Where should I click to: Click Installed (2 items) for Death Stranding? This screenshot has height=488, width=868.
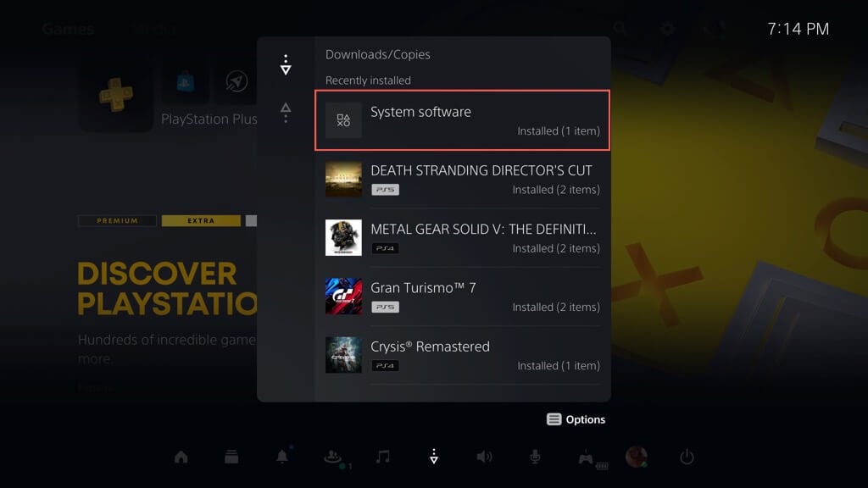[x=556, y=190]
